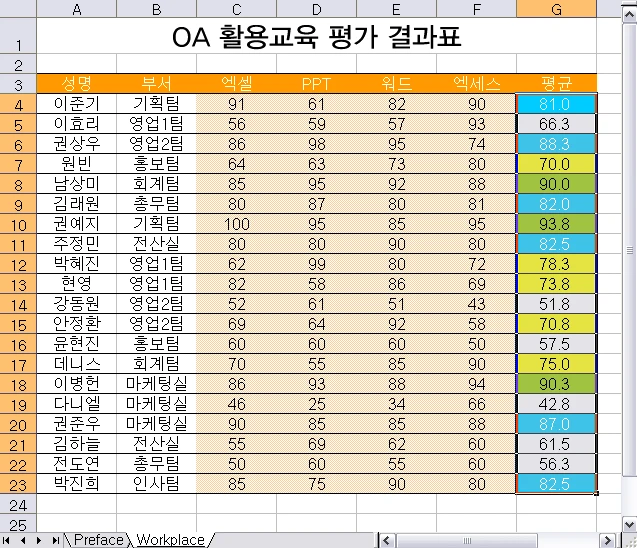The width and height of the screenshot is (637, 548).
Task: Select the name cell '박혜진'
Action: (76, 264)
